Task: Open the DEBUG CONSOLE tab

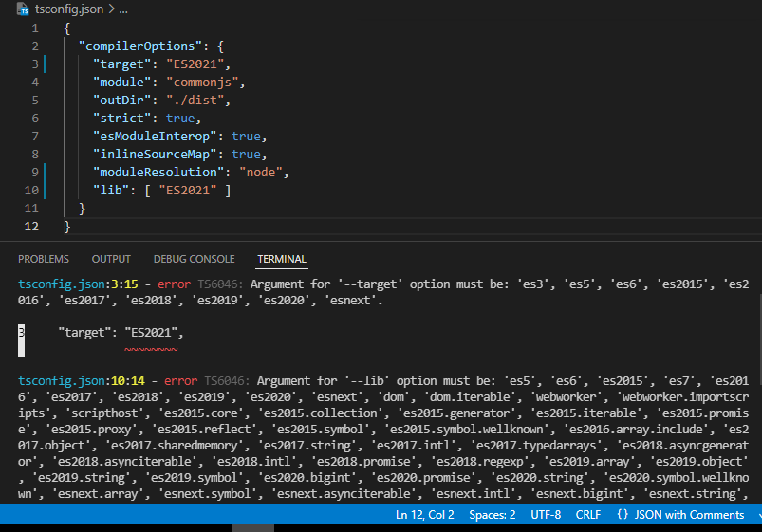Action: [x=194, y=259]
